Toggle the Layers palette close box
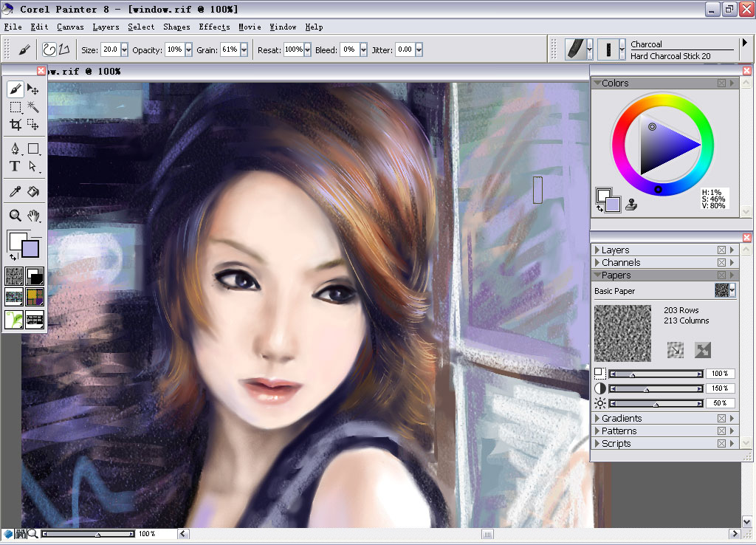 [x=721, y=250]
